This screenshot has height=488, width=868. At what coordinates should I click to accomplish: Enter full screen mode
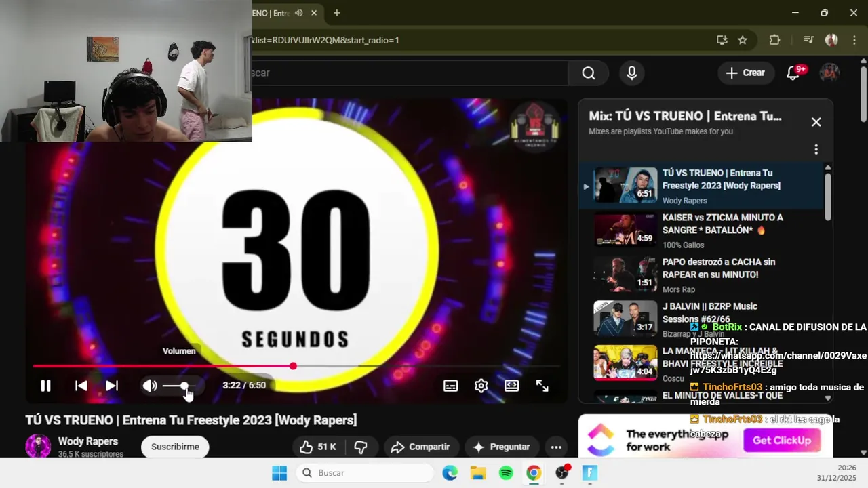(542, 386)
